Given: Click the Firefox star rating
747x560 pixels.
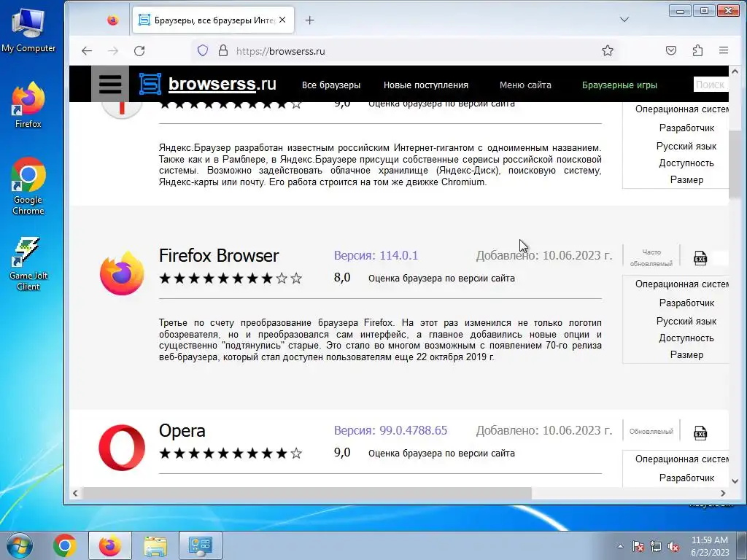Looking at the screenshot, I should pos(231,278).
